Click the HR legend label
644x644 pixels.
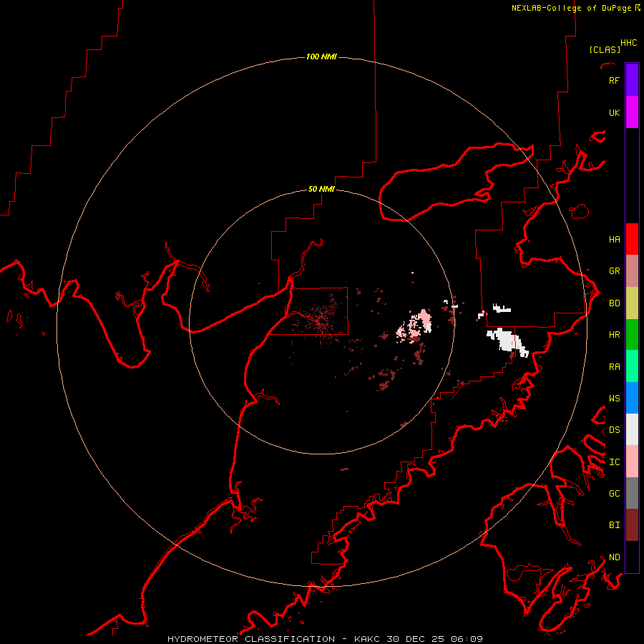point(615,335)
